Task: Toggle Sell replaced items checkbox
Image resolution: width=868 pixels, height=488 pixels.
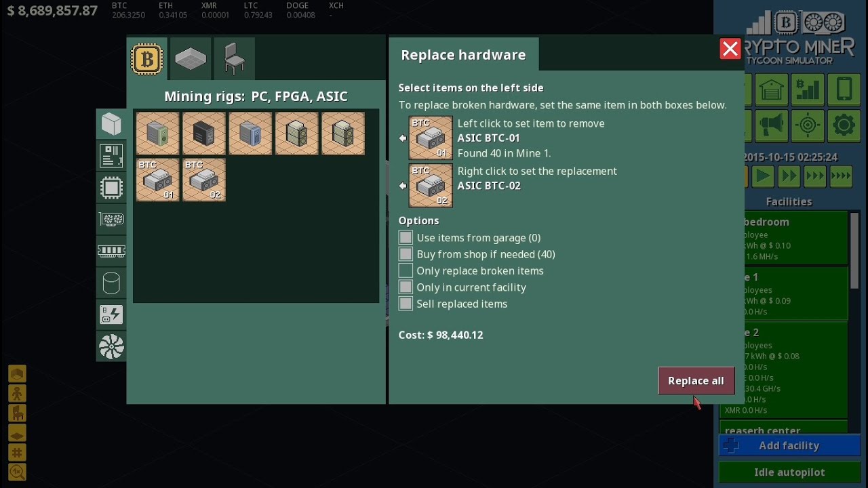Action: (x=406, y=304)
